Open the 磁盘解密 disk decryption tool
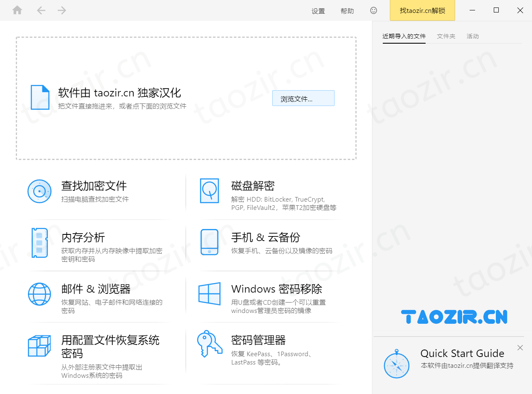 coord(252,186)
